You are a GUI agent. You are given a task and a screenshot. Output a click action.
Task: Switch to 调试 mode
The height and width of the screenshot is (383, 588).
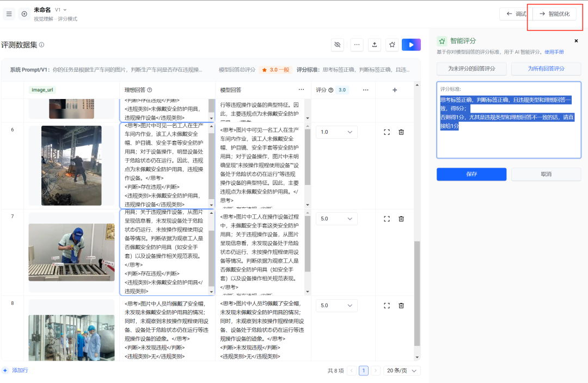point(515,14)
